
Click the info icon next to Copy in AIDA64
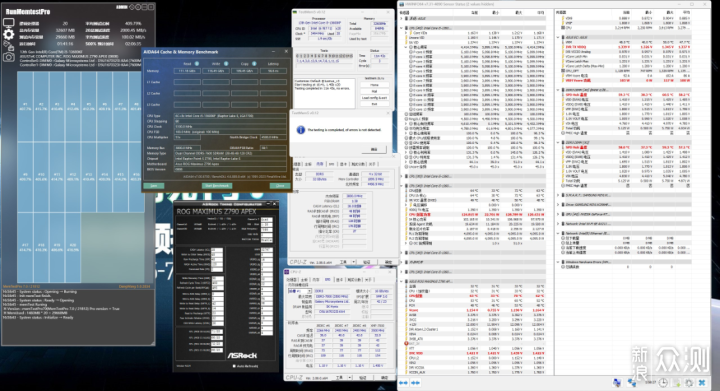(254, 63)
